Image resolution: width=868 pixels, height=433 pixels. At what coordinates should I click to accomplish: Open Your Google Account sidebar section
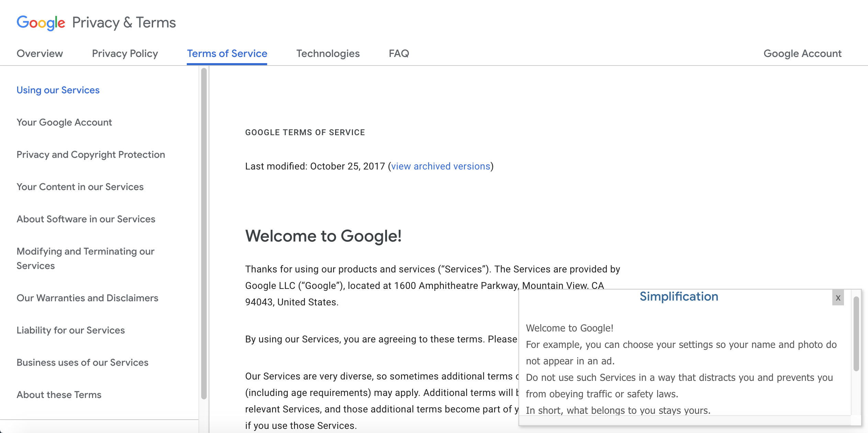pos(64,122)
